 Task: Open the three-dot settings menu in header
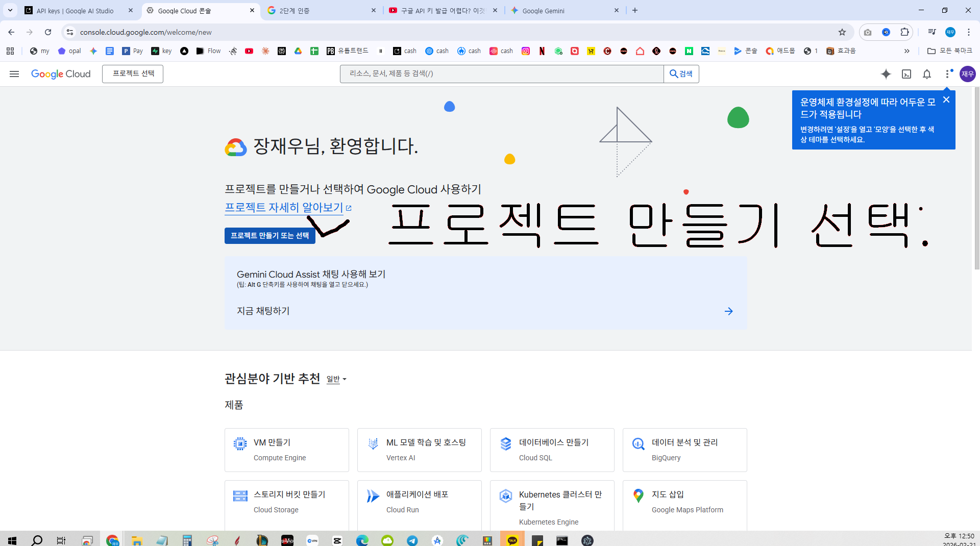point(948,74)
